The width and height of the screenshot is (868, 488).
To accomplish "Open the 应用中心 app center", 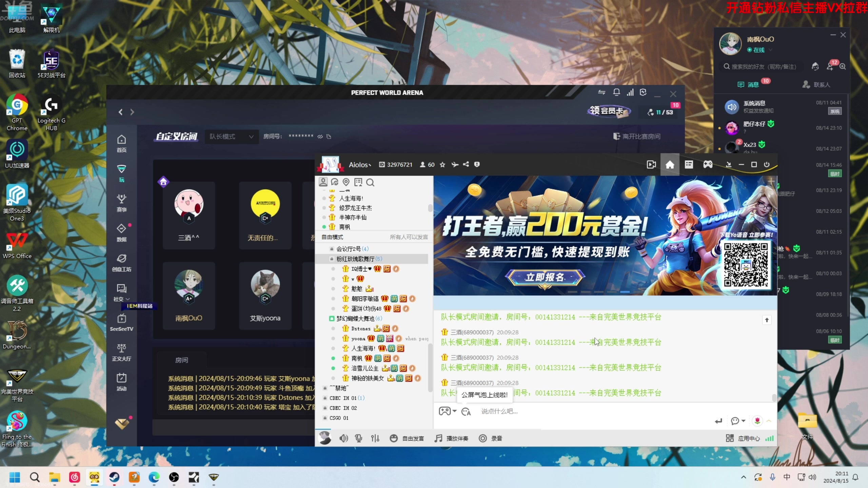I will click(749, 438).
